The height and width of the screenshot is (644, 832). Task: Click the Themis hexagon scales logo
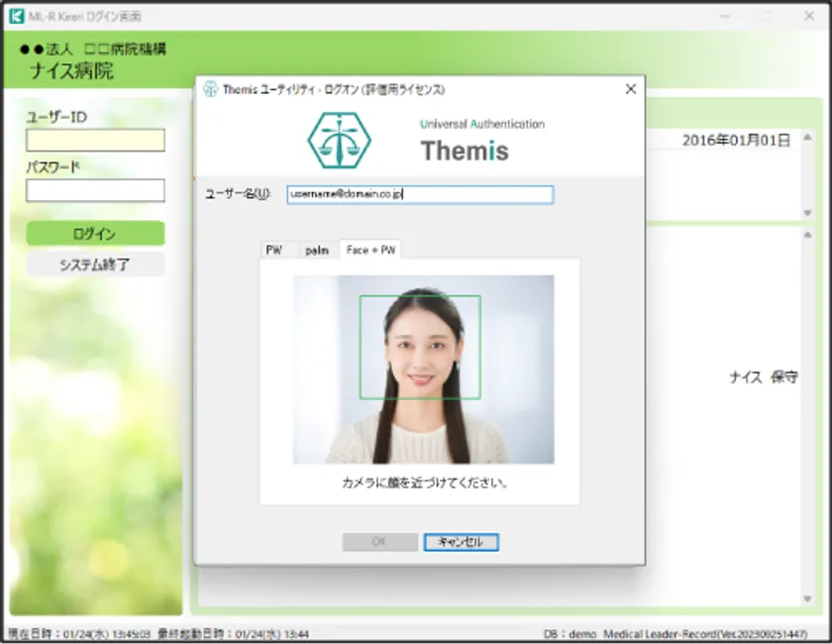pyautogui.click(x=339, y=141)
